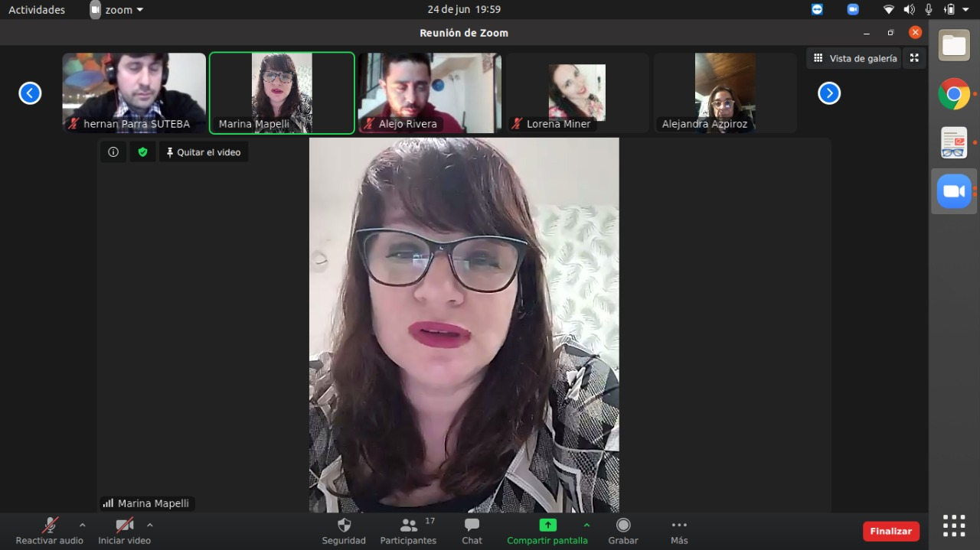
Task: Switch to Vista de galería
Action: 854,58
